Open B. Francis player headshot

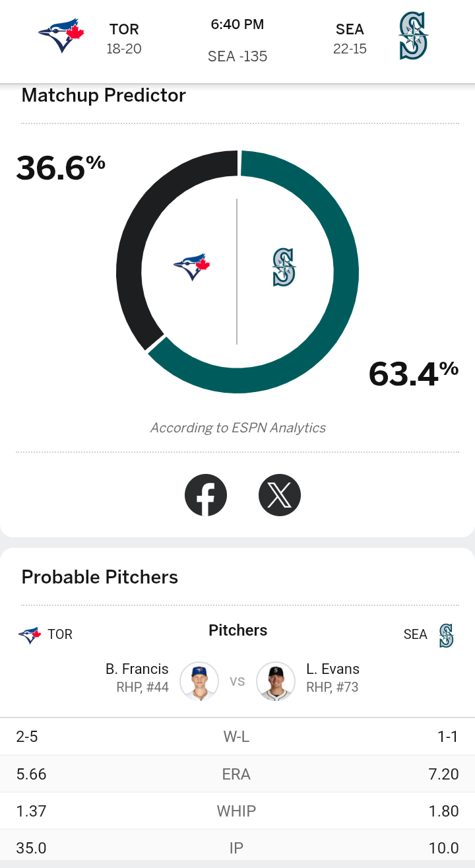[x=199, y=681]
